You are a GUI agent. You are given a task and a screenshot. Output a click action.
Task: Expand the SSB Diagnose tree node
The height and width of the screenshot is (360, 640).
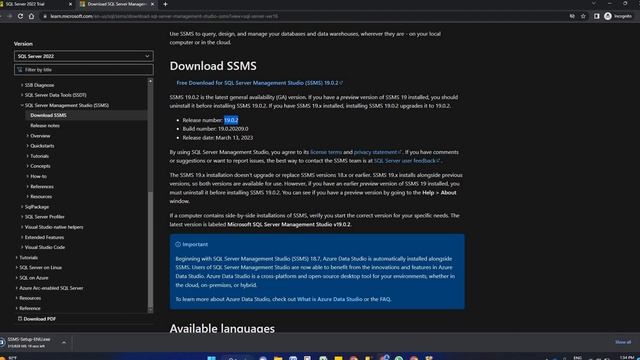(x=22, y=85)
